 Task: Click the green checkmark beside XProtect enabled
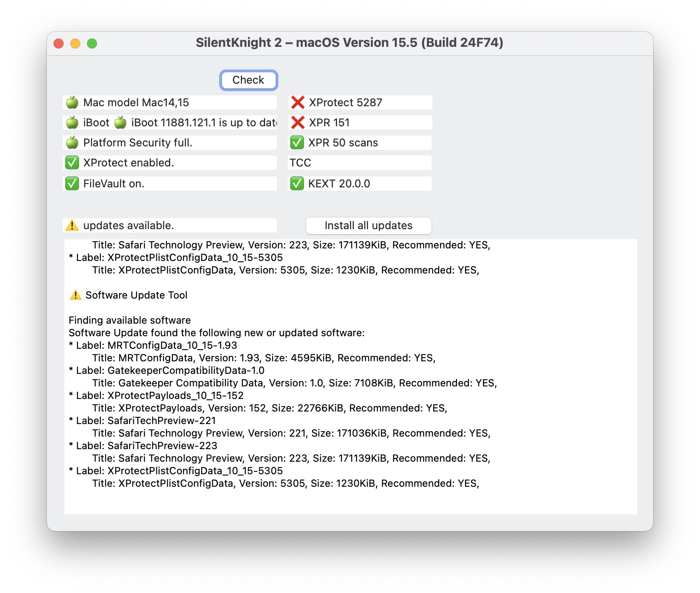(x=72, y=163)
